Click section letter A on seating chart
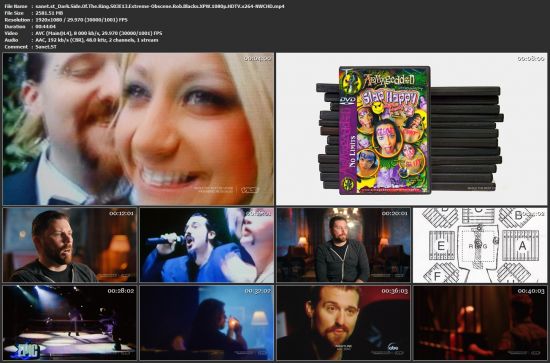This screenshot has height=363, width=550. coord(522,246)
